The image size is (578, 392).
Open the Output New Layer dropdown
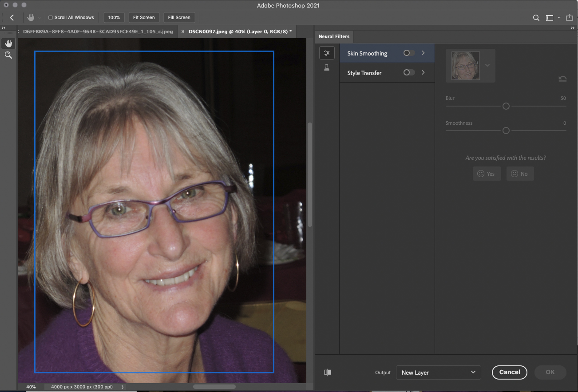coord(438,372)
